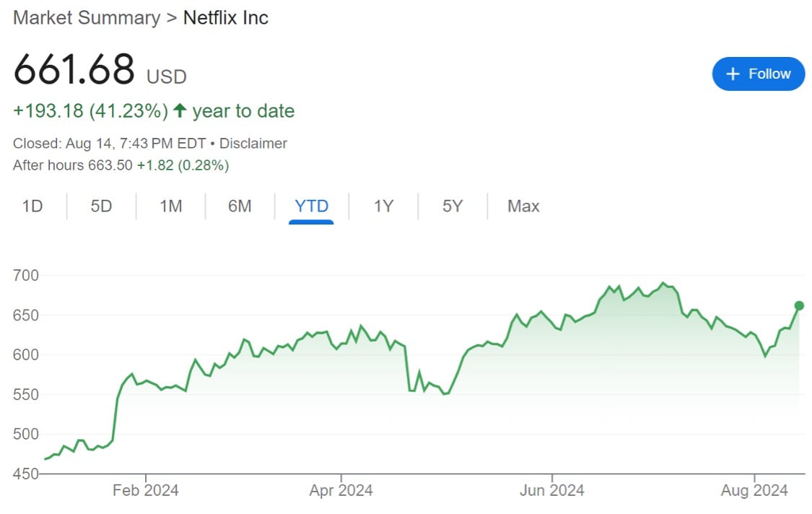Switch to the 1Y range tab
This screenshot has width=812, height=514.
tap(383, 206)
